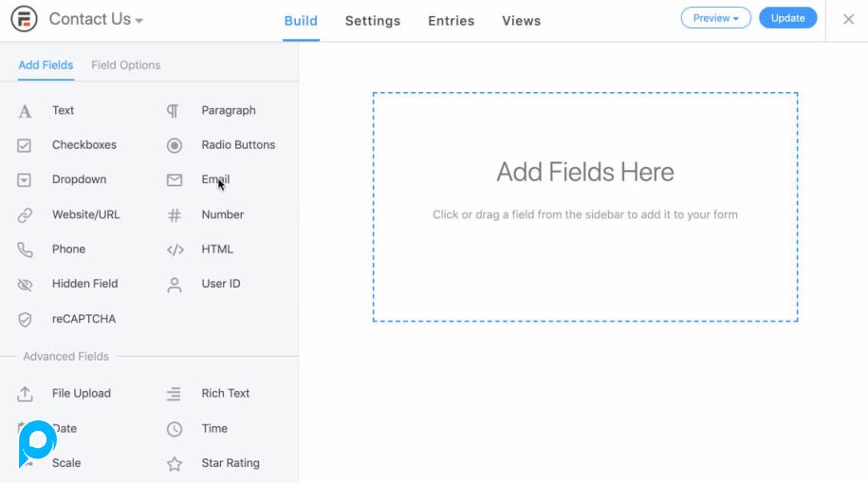The height and width of the screenshot is (483, 868).
Task: Select the Text field icon
Action: click(26, 111)
